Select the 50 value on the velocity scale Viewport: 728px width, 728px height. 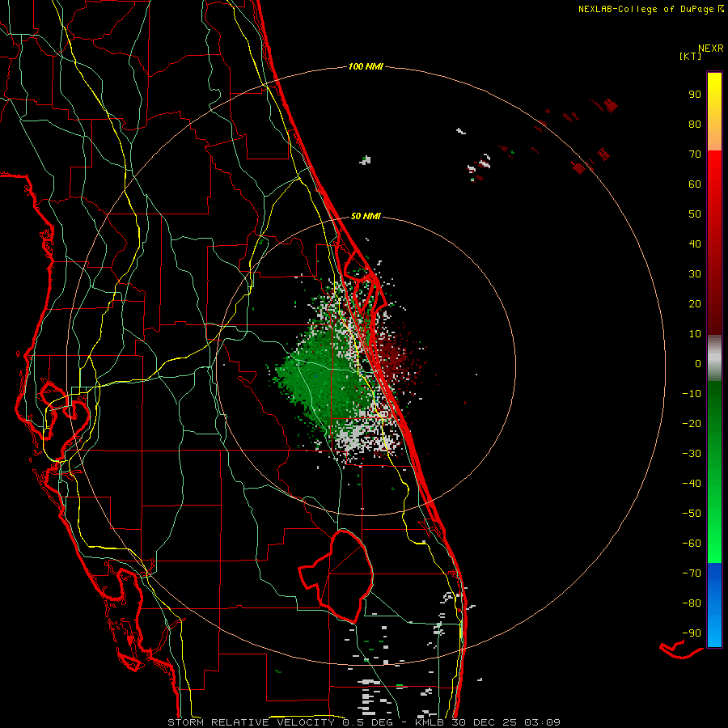(x=695, y=214)
